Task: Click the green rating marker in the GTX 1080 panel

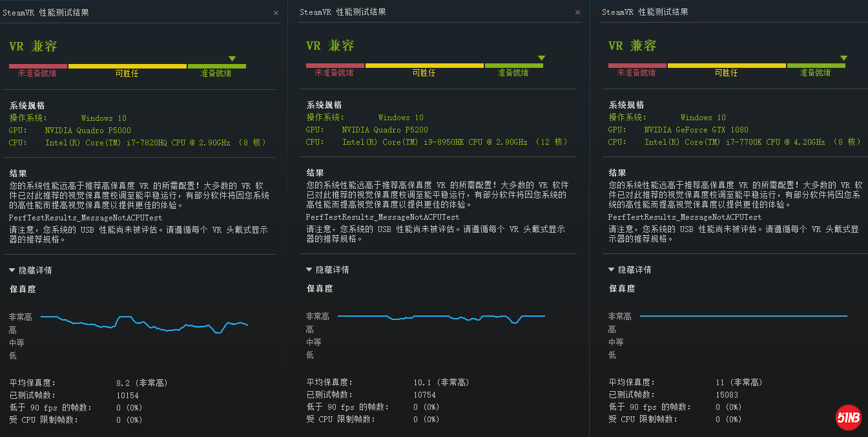Action: pyautogui.click(x=843, y=58)
